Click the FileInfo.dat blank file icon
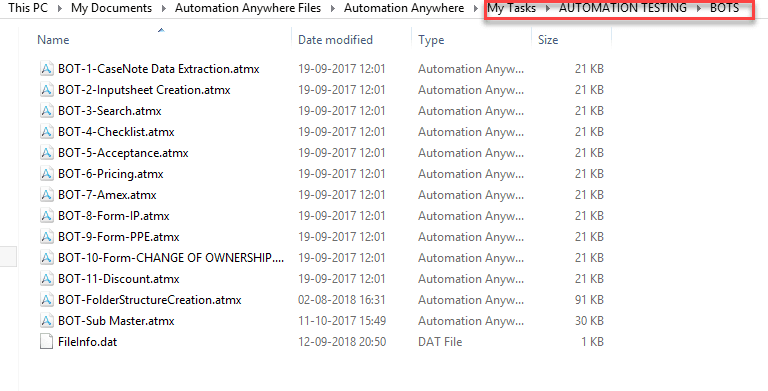This screenshot has width=768, height=391. [x=46, y=342]
